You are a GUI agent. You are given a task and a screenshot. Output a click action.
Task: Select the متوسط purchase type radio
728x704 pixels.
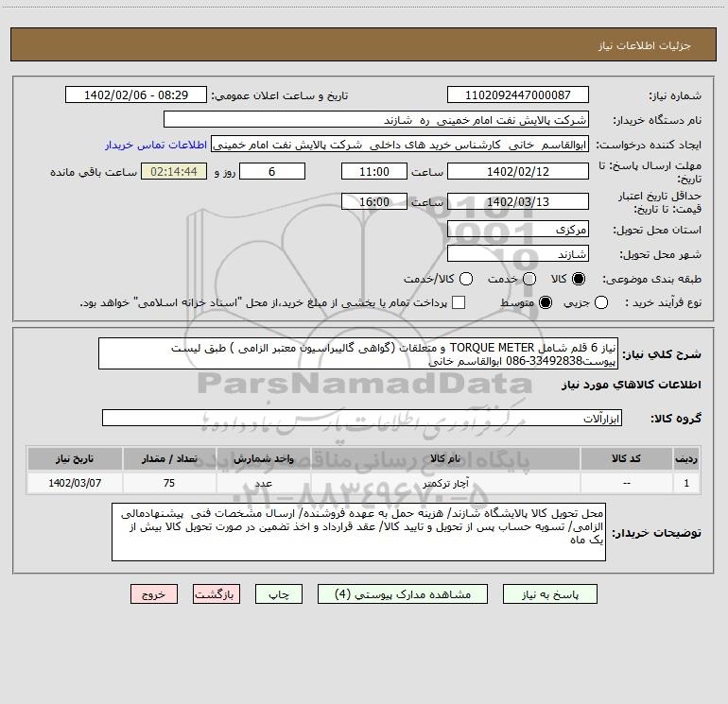point(546,302)
